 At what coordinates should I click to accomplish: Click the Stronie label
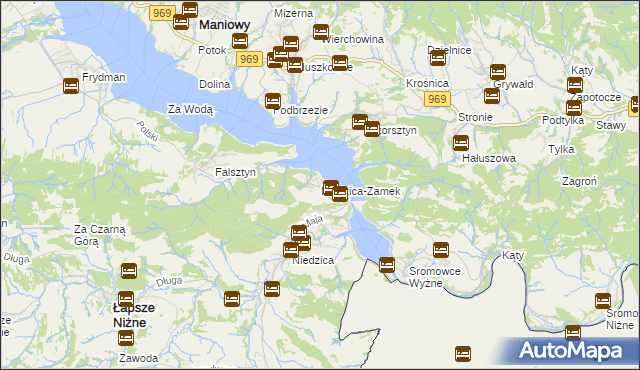[x=475, y=117]
